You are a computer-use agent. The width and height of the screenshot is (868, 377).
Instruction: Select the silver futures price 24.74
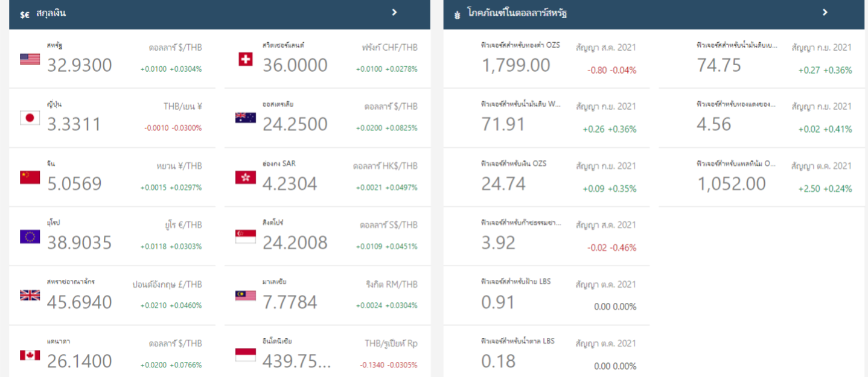click(503, 183)
